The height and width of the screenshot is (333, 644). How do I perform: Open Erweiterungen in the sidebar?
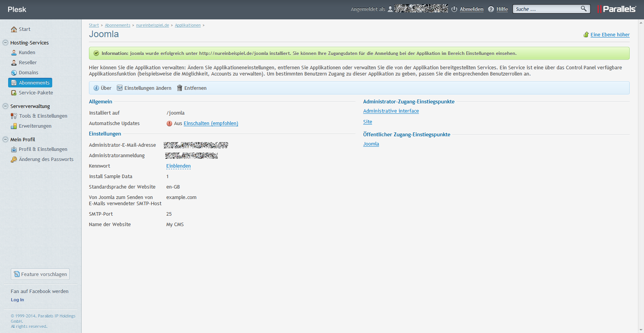[x=35, y=126]
